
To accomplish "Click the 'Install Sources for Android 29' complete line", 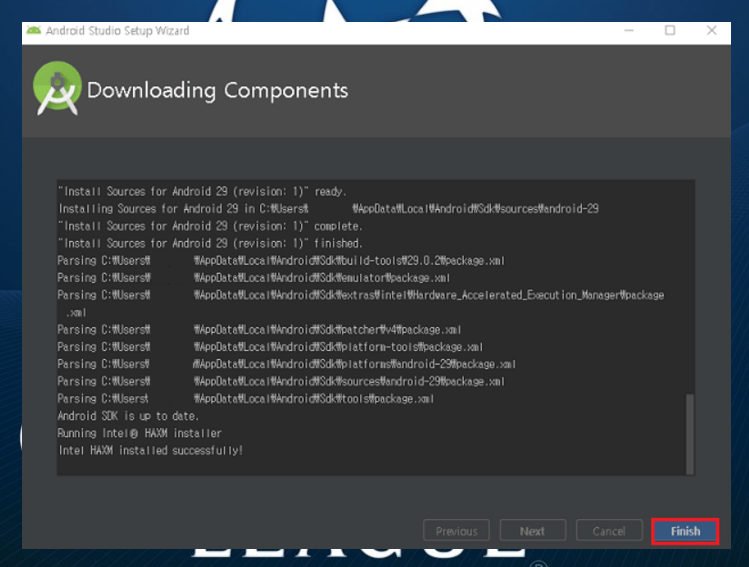I will (x=210, y=226).
